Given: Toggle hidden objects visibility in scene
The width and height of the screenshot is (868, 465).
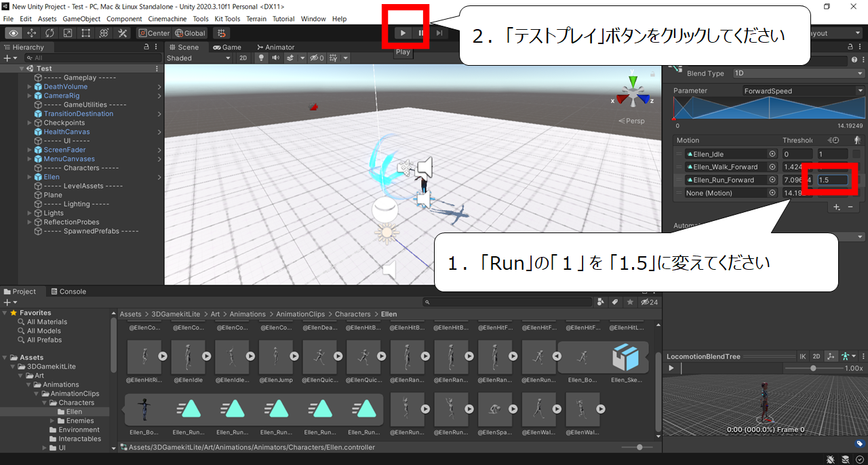Looking at the screenshot, I should pyautogui.click(x=317, y=58).
